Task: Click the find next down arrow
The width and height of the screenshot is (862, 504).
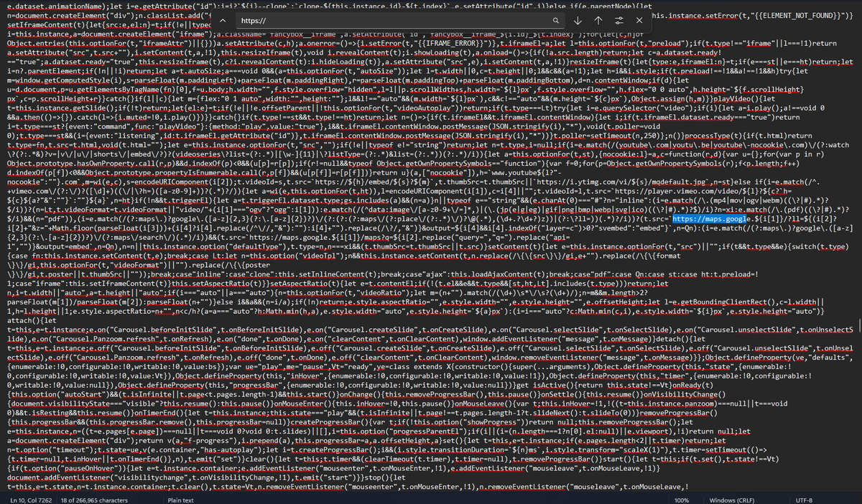Action: click(578, 21)
